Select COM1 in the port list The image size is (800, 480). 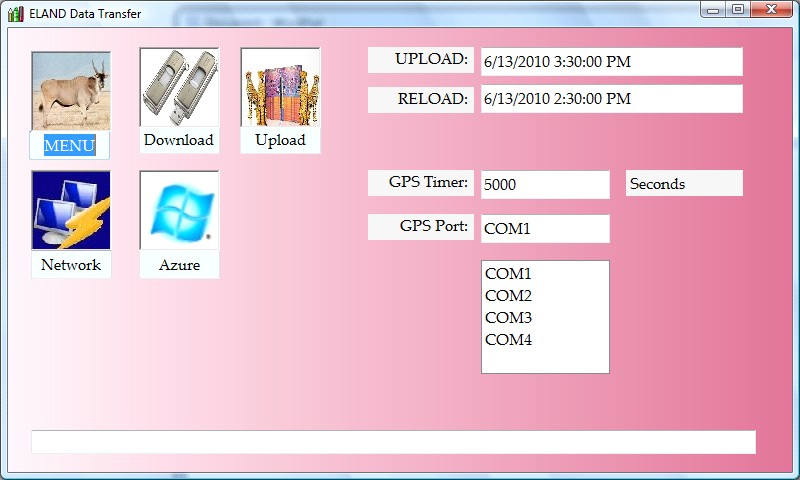508,273
